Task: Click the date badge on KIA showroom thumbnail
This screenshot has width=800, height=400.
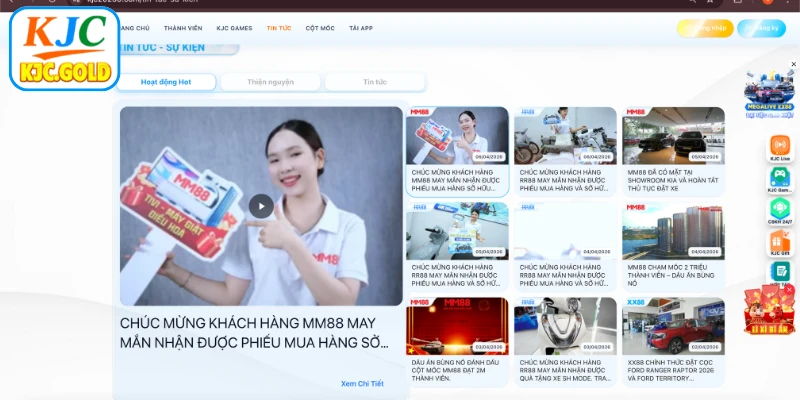Action: [705, 157]
